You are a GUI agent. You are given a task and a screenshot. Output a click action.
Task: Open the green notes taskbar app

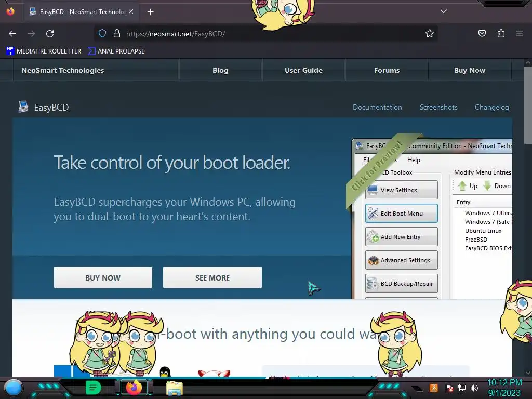[x=94, y=388]
